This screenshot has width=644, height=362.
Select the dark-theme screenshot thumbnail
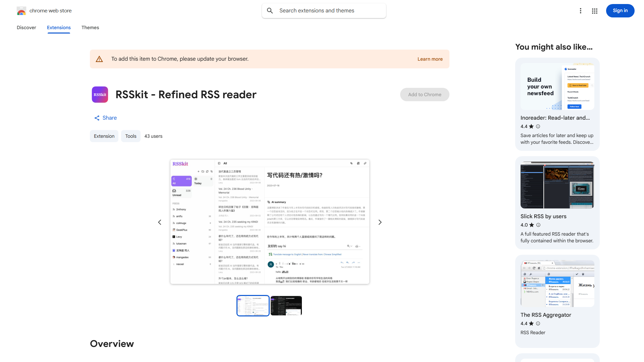(286, 305)
